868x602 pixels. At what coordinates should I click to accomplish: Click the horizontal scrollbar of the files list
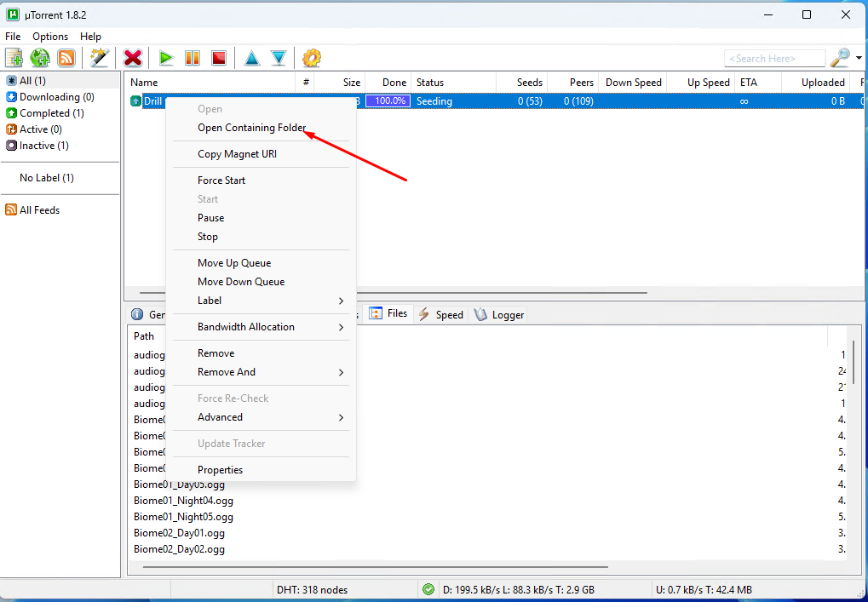(376, 566)
